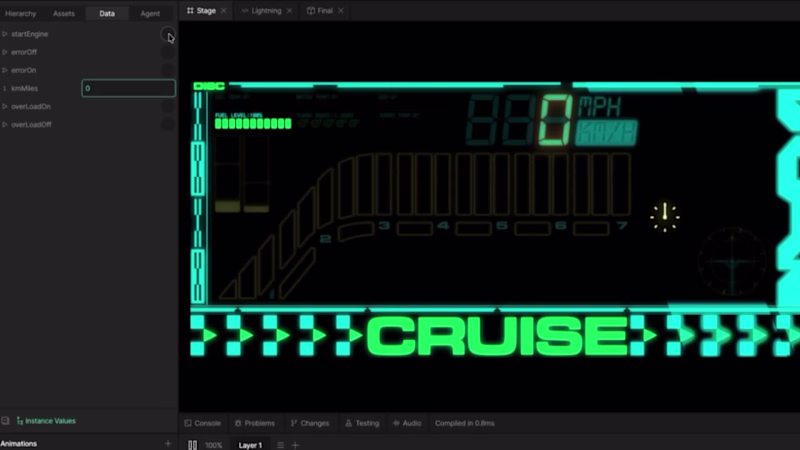Viewport: 800px width, 450px height.
Task: Fire the overLoadOff trigger button
Action: tap(167, 124)
